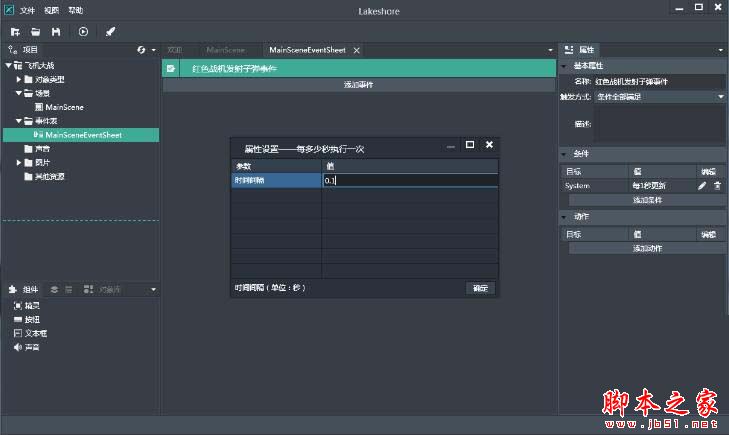The height and width of the screenshot is (435, 729).
Task: Click the trash delete icon in System row
Action: click(717, 186)
